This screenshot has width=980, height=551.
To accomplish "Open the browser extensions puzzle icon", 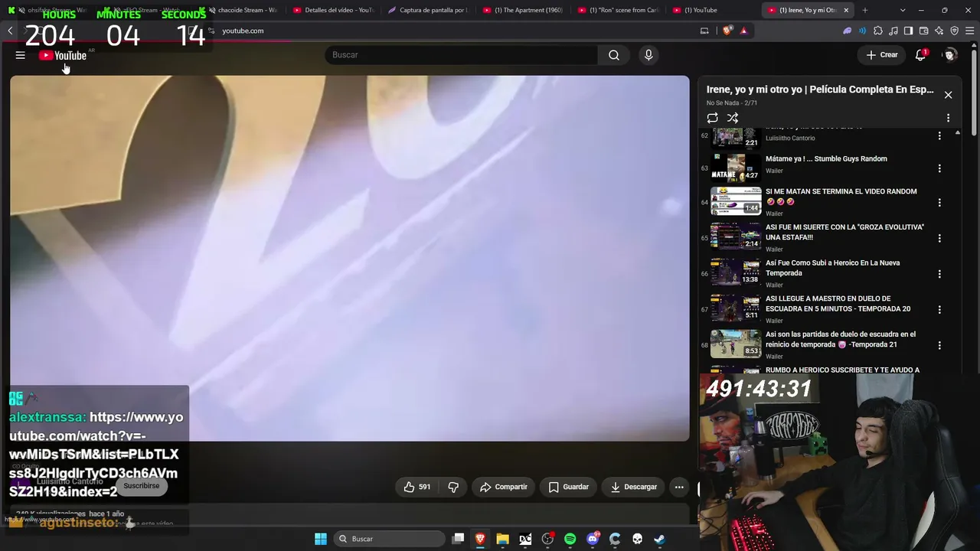I will [878, 31].
